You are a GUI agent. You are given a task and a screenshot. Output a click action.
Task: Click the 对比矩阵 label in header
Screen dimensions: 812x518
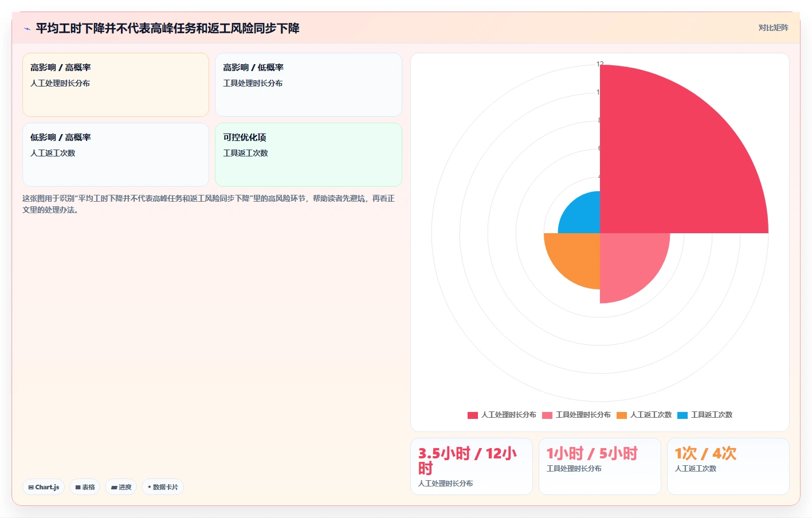pos(773,28)
